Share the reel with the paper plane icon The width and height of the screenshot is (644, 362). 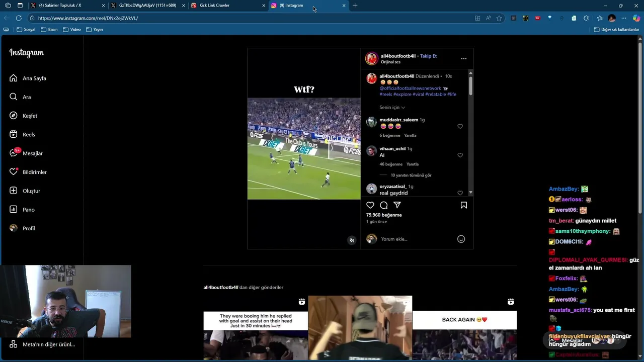coord(397,205)
